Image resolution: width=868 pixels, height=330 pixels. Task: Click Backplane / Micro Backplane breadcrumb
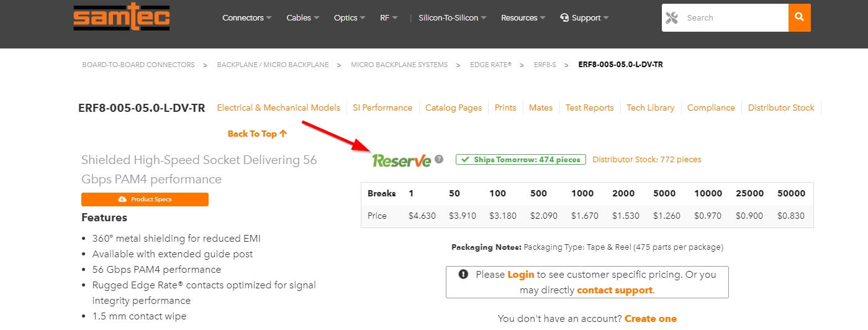pyautogui.click(x=273, y=65)
